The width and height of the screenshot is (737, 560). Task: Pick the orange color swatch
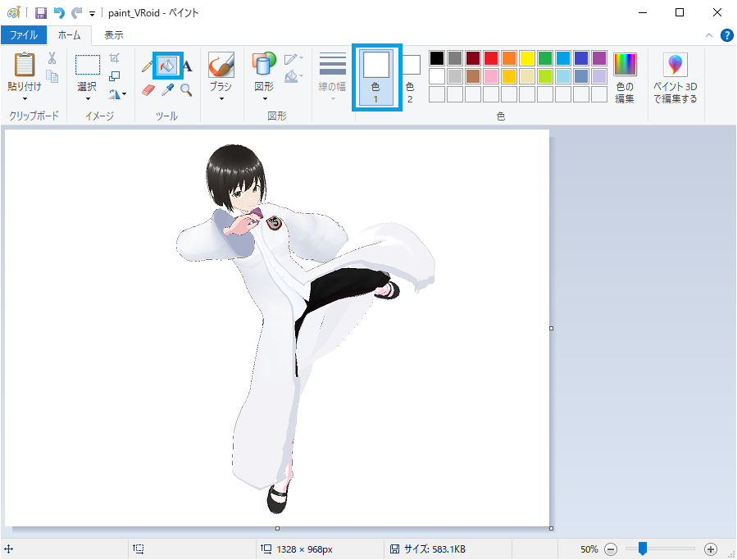point(508,58)
